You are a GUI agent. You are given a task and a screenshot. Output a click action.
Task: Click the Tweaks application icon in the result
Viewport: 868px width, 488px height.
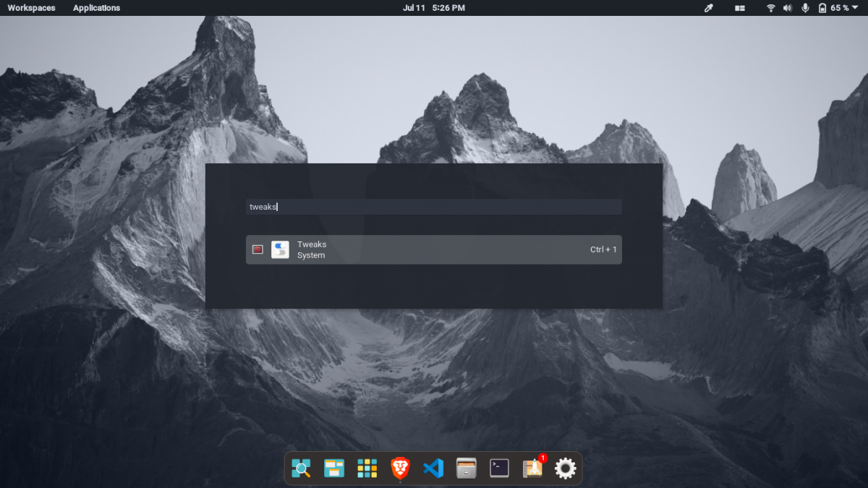280,249
